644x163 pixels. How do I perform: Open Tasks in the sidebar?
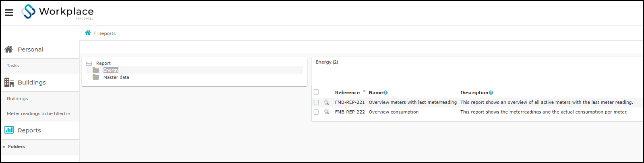tap(13, 66)
